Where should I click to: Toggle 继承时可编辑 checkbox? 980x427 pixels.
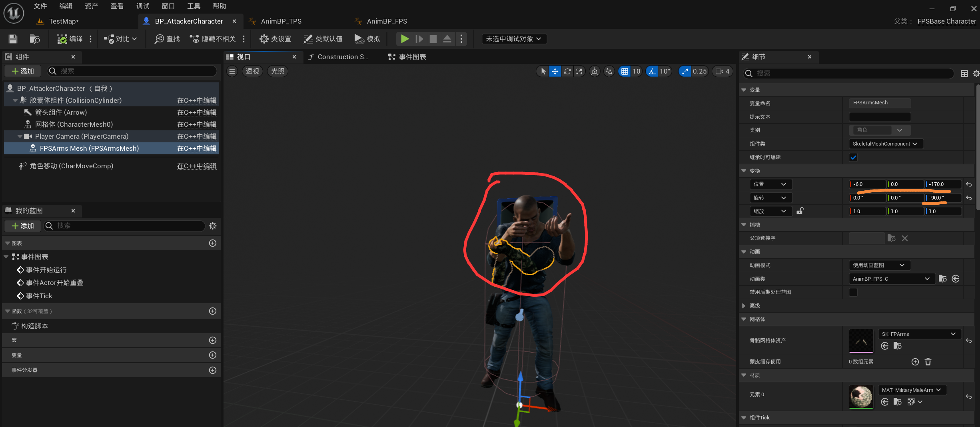(x=853, y=157)
